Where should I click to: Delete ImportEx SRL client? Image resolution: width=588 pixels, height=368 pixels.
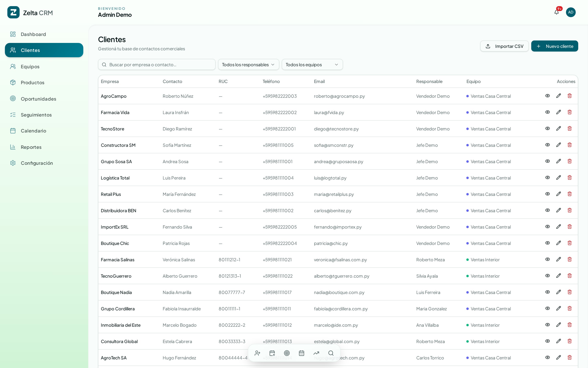(x=570, y=227)
